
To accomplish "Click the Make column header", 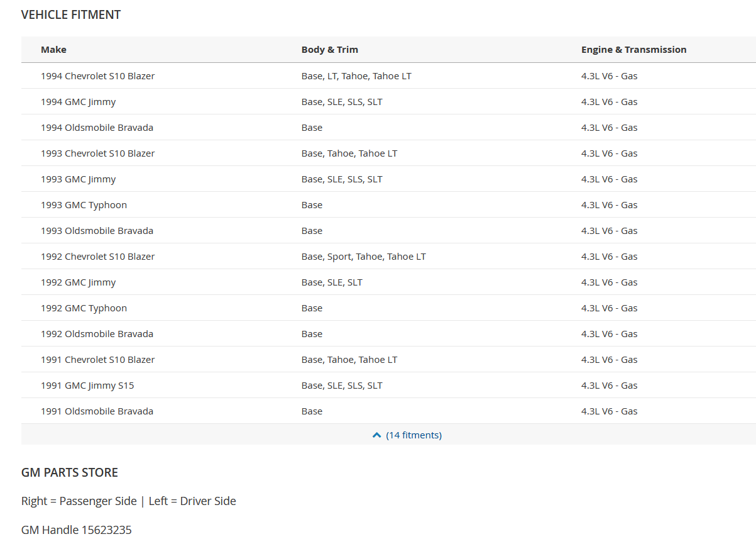I will point(53,50).
